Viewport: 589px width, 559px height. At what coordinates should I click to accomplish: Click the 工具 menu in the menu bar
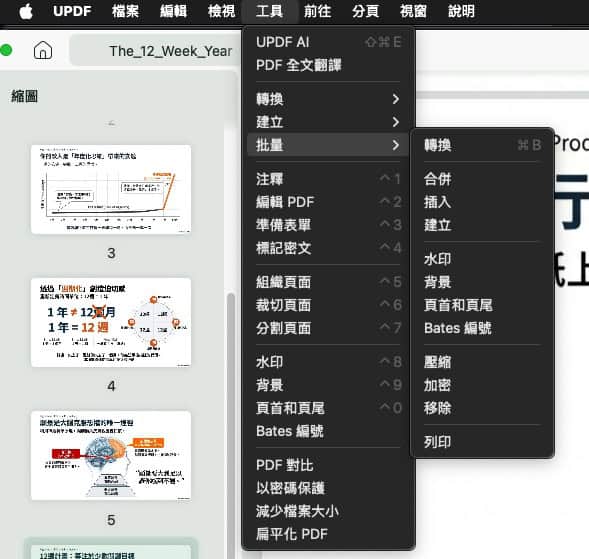pyautogui.click(x=269, y=11)
